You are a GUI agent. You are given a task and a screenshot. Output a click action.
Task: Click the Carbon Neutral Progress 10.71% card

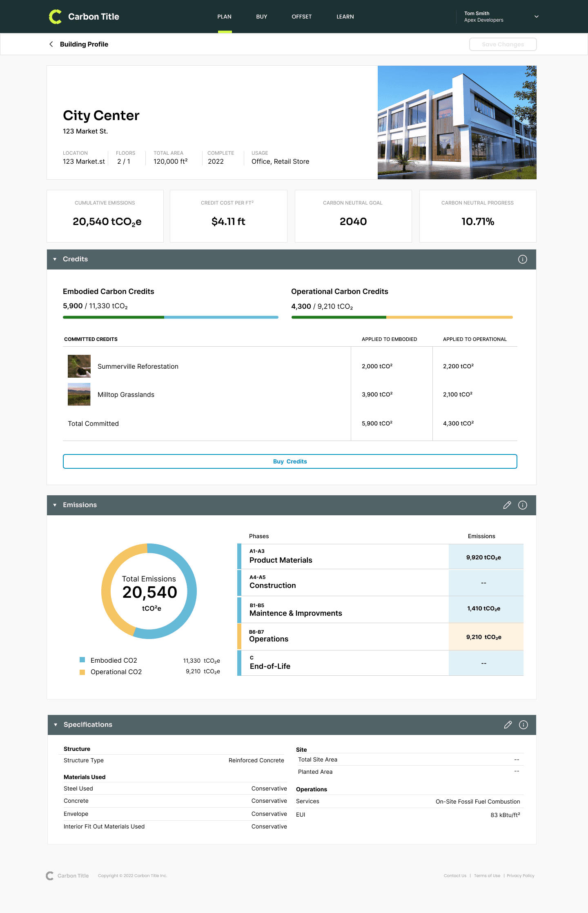[x=478, y=216]
